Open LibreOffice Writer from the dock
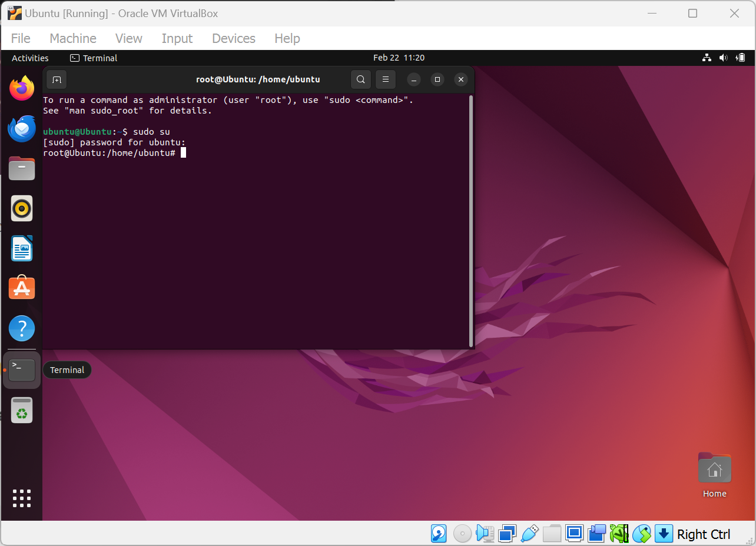Viewport: 756px width, 546px height. tap(22, 248)
